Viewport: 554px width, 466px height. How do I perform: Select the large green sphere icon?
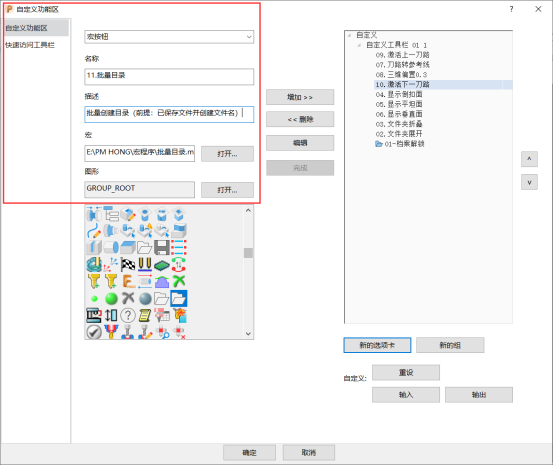111,299
